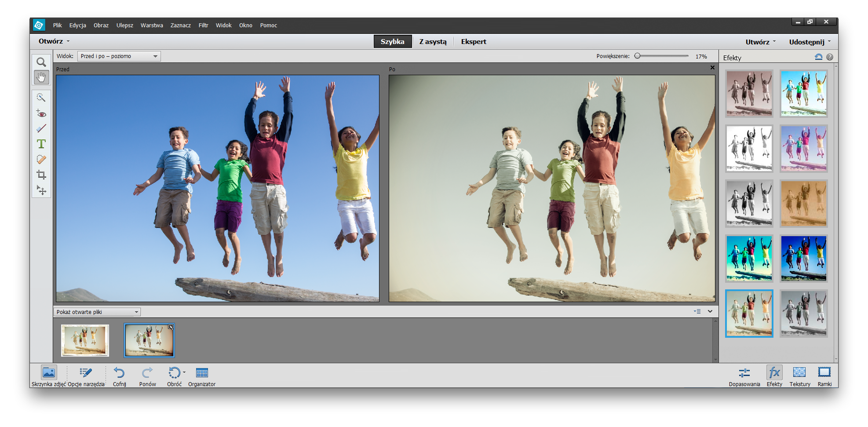Open the Filtr menu
This screenshot has width=868, height=427.
pos(203,25)
